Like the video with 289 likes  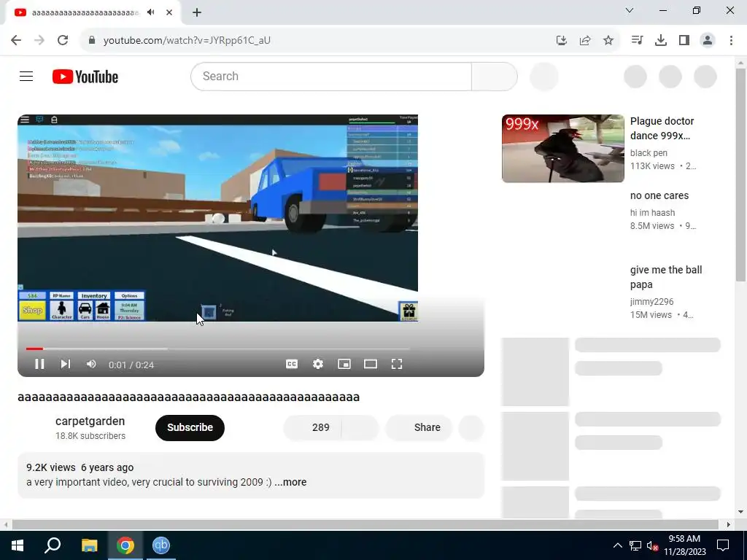coord(312,427)
